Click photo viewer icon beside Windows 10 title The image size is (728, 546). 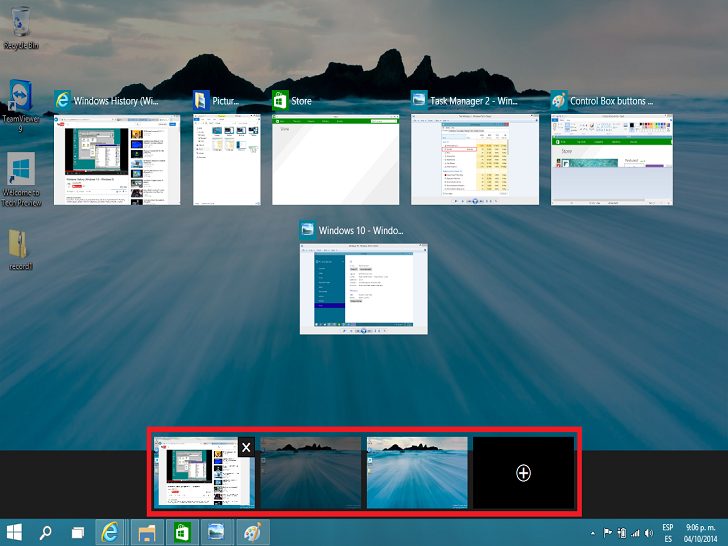[307, 230]
